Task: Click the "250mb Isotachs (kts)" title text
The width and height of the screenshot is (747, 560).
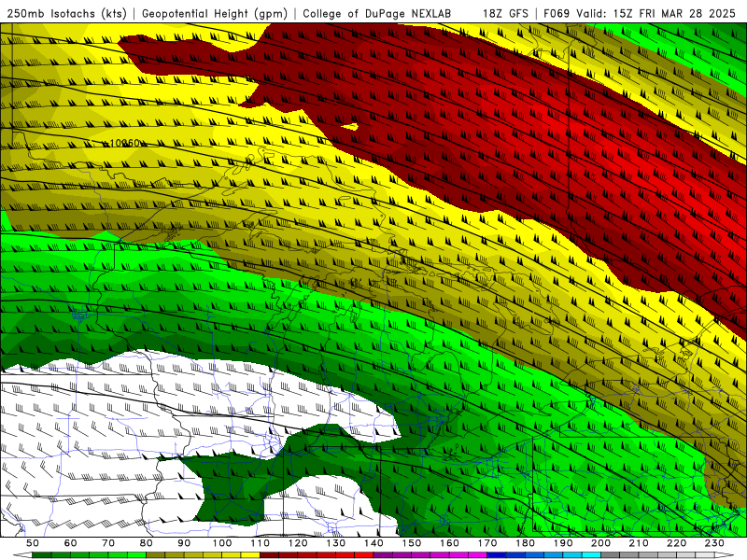Action: 66,13
